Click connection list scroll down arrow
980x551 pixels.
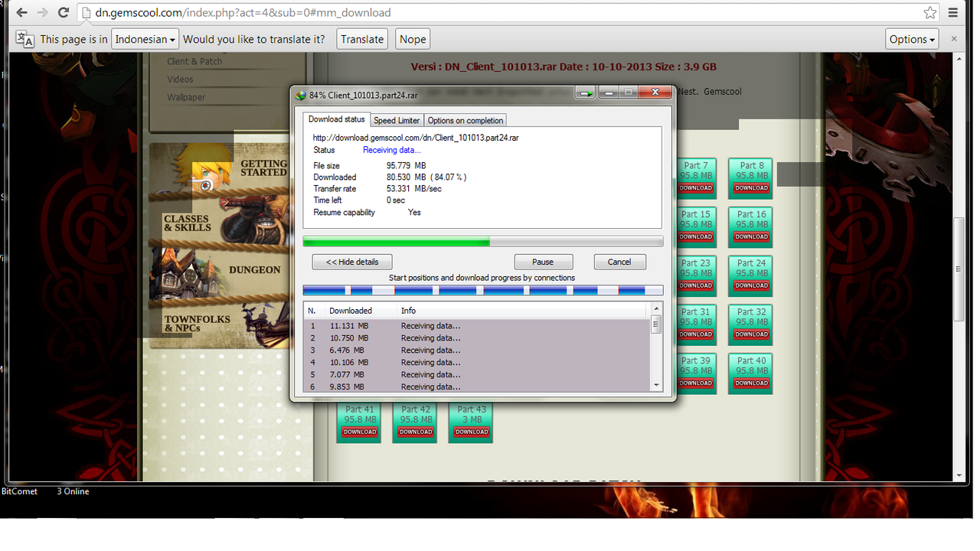click(656, 385)
